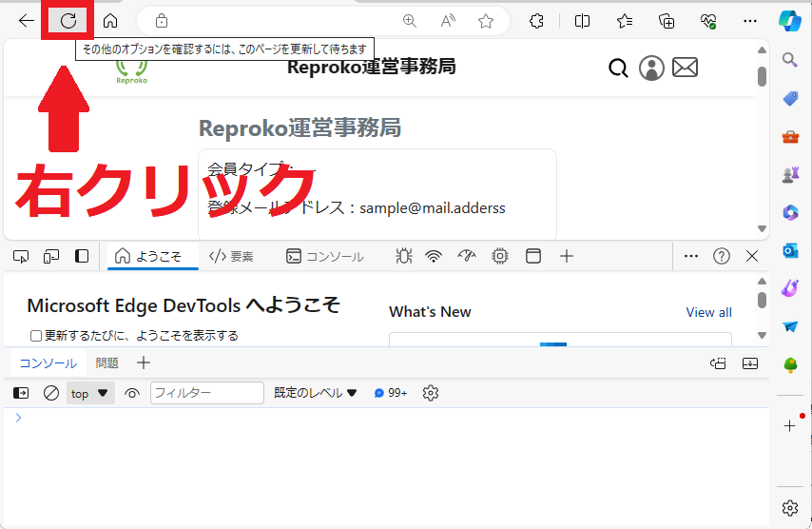Toggle live expression eye icon

(x=132, y=393)
